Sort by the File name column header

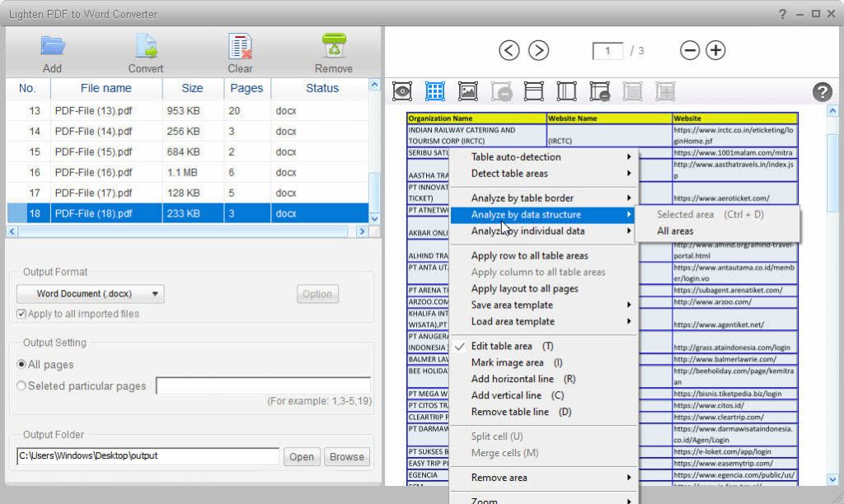[x=106, y=88]
